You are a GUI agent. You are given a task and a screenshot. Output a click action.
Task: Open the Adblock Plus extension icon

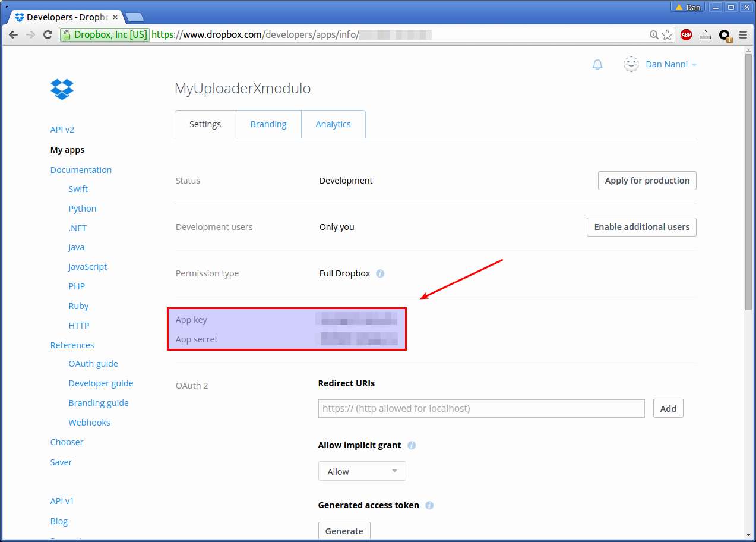click(687, 35)
